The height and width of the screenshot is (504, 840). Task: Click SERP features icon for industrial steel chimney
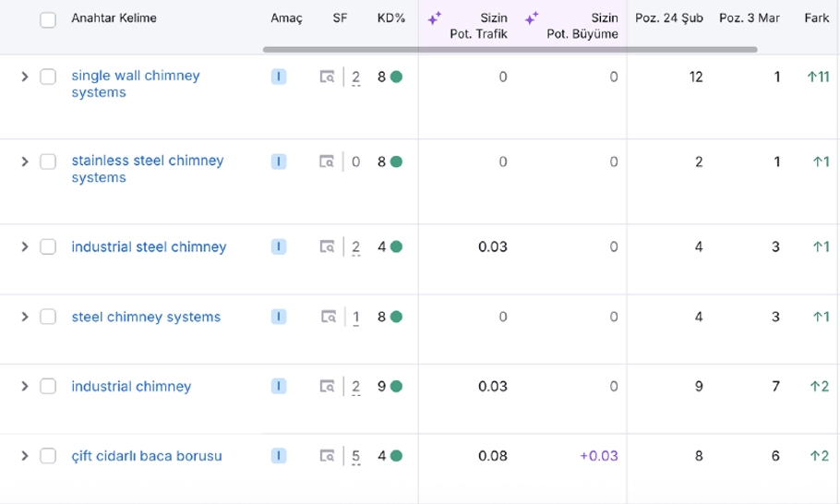pyautogui.click(x=327, y=247)
